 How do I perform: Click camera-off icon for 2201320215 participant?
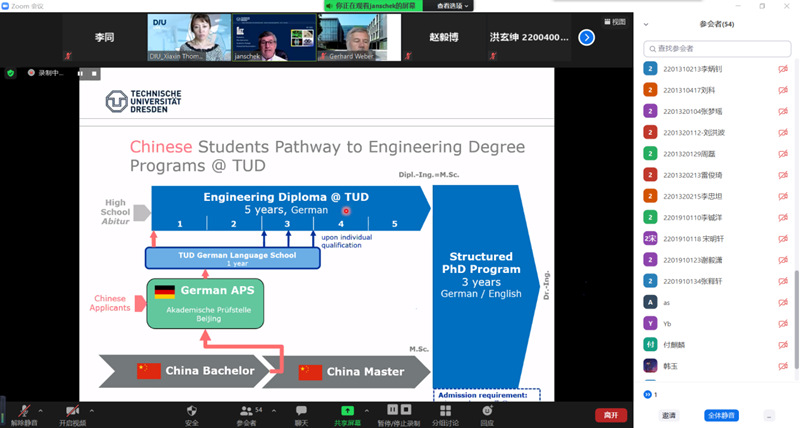[783, 196]
